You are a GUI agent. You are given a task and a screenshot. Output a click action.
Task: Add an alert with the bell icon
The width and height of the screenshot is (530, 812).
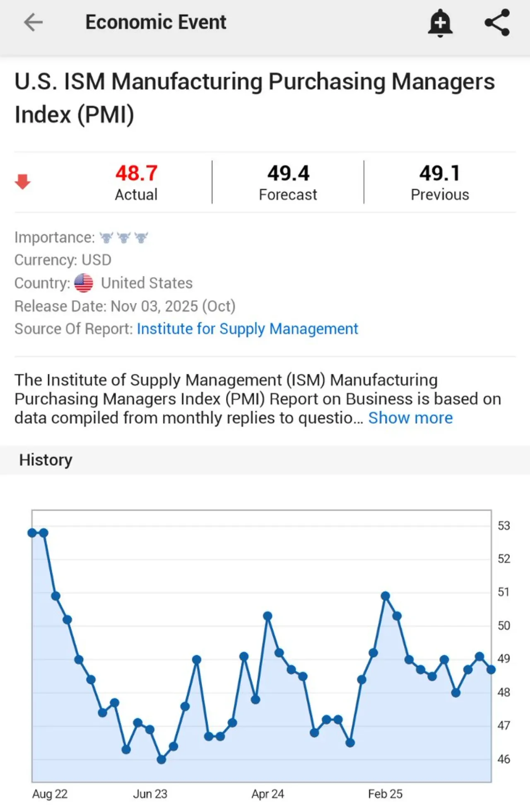[440, 23]
